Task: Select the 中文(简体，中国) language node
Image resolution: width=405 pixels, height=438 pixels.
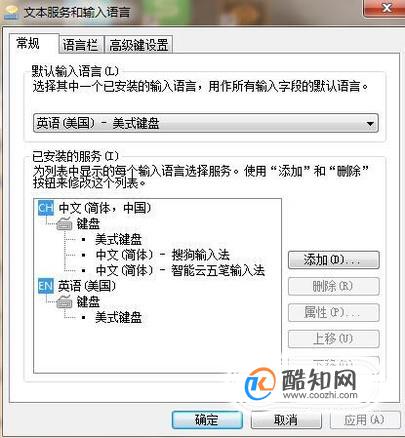Action: (105, 208)
